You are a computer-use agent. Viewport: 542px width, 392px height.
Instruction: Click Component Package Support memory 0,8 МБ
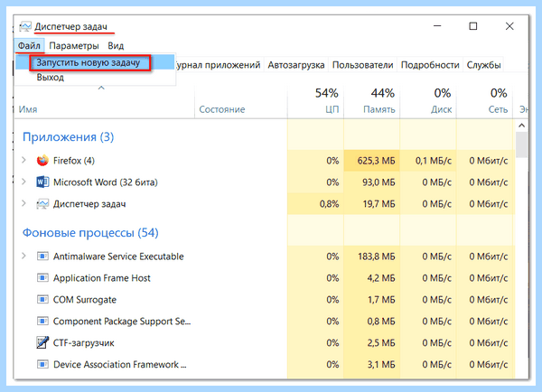pos(381,322)
